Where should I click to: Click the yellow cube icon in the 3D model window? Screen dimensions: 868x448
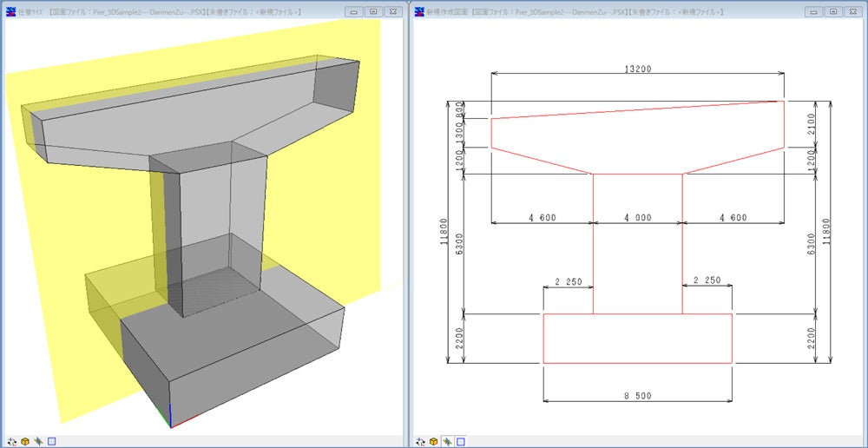25,440
